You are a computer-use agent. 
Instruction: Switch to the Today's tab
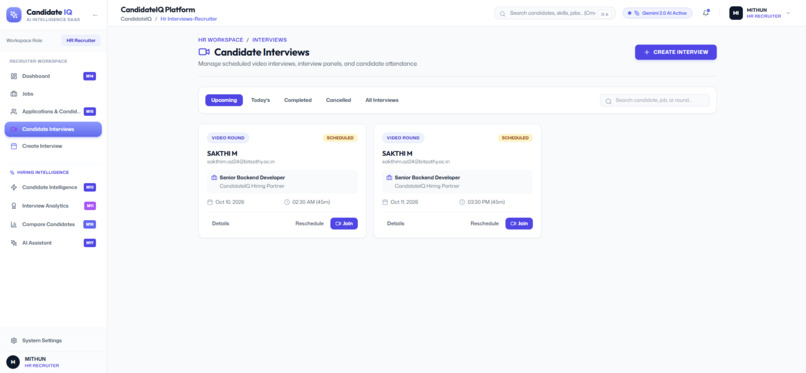[x=261, y=100]
